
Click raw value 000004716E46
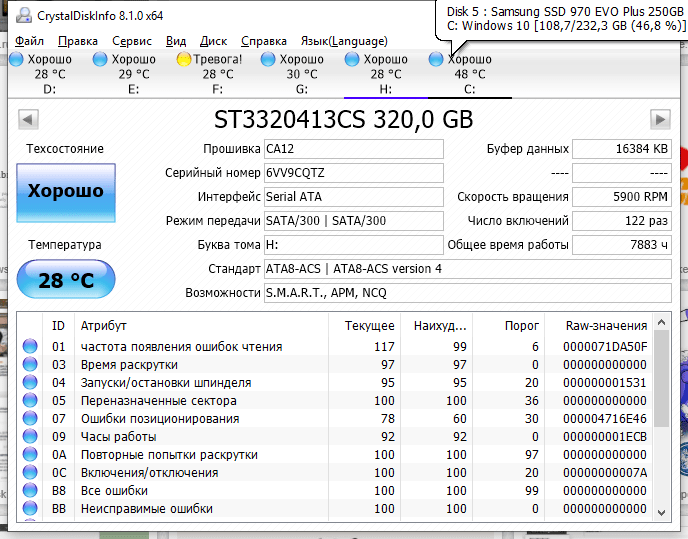pos(605,418)
